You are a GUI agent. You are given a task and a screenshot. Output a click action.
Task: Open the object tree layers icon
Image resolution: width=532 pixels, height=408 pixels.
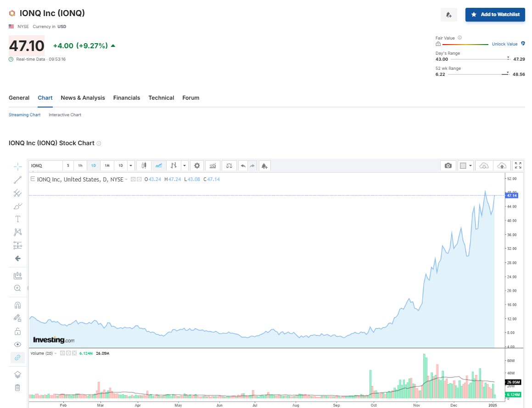17,374
